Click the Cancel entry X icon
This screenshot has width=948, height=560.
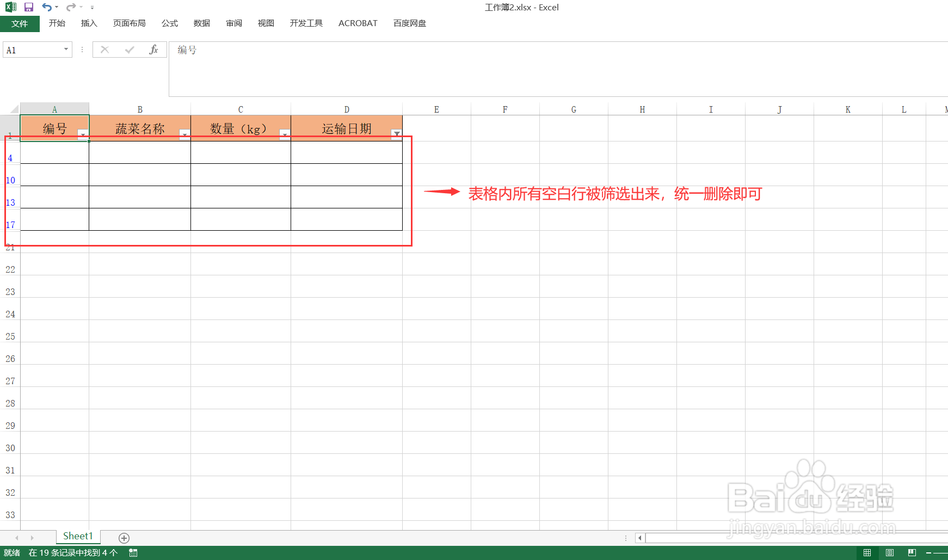coord(105,50)
